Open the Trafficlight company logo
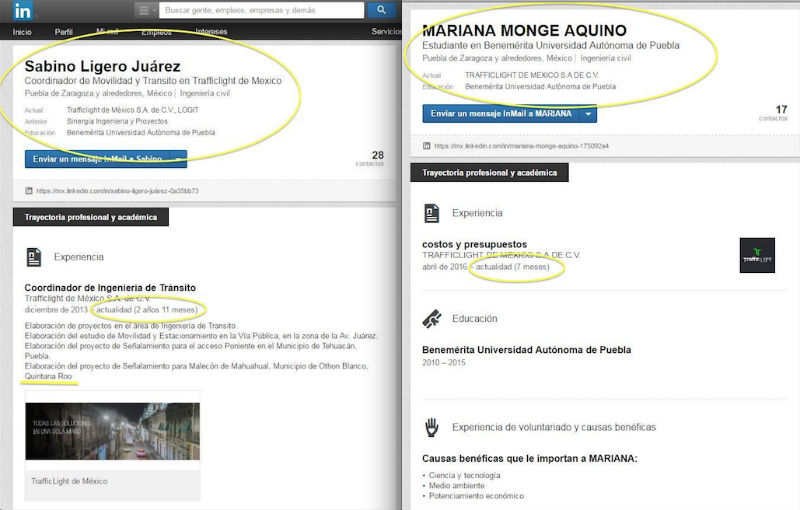The height and width of the screenshot is (510, 800). point(757,255)
